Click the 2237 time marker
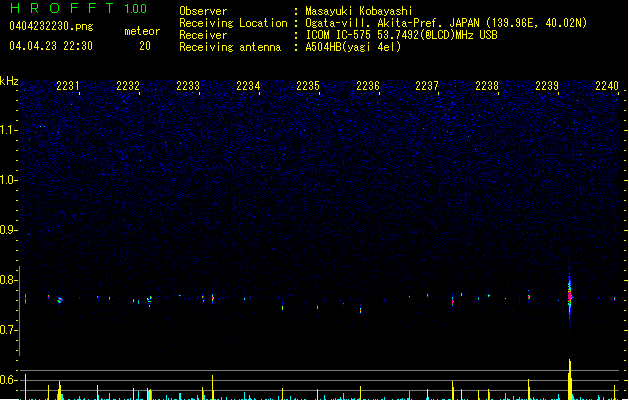629x400 pixels. (x=427, y=86)
